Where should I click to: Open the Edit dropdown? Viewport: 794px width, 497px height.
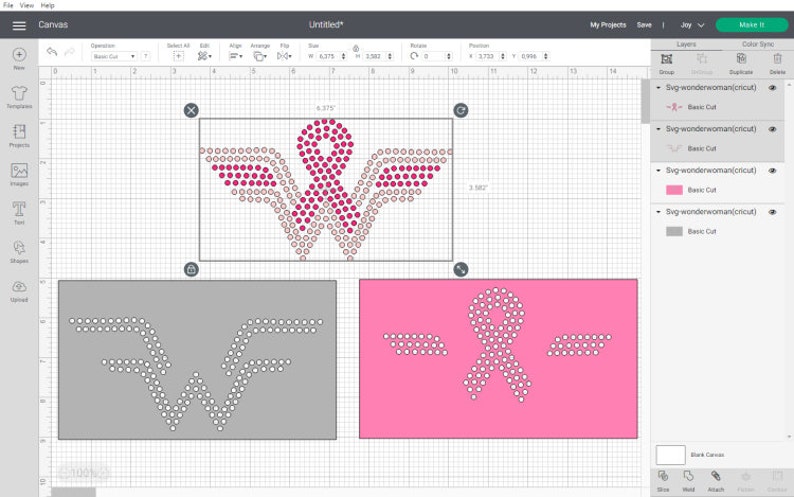click(x=205, y=56)
